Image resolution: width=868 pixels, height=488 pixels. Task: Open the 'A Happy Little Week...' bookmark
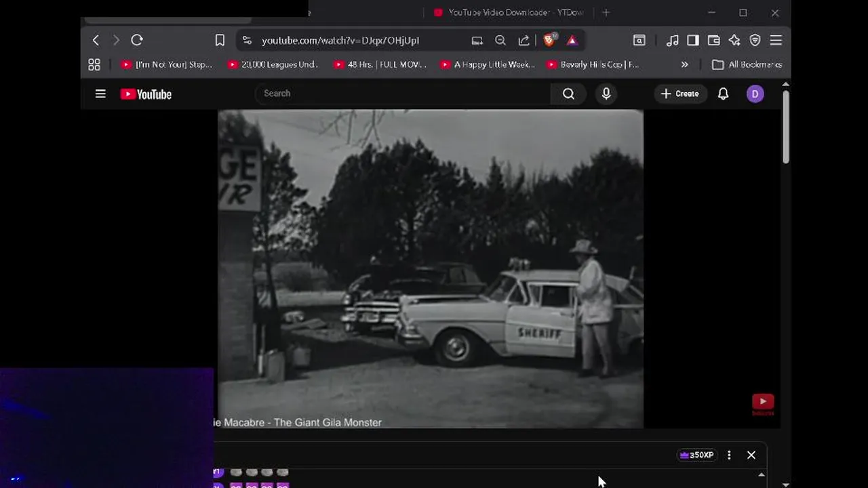tap(487, 64)
